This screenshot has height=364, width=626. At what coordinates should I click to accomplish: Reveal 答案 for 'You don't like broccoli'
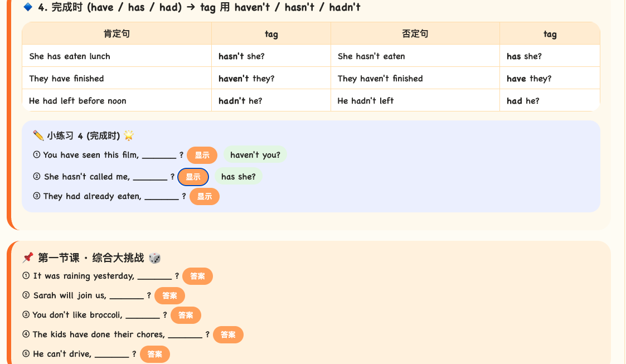point(186,316)
